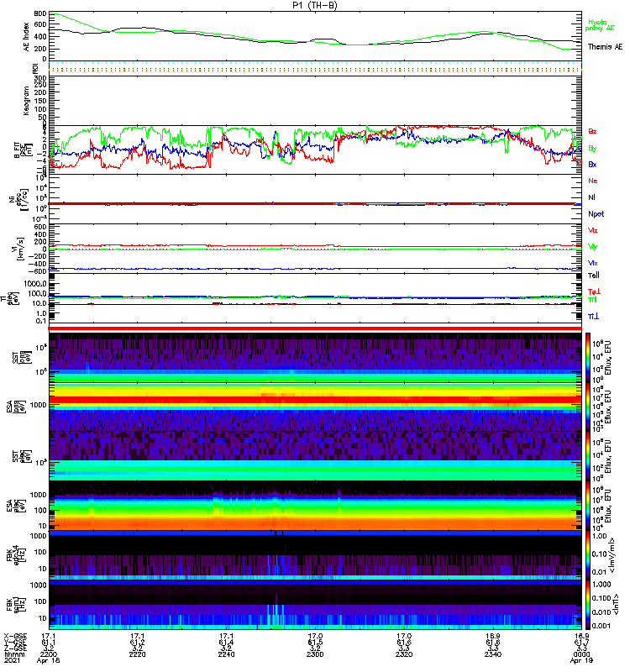Click the 2300 time tick label
Viewport: 630px width, 672px height.
(x=315, y=654)
